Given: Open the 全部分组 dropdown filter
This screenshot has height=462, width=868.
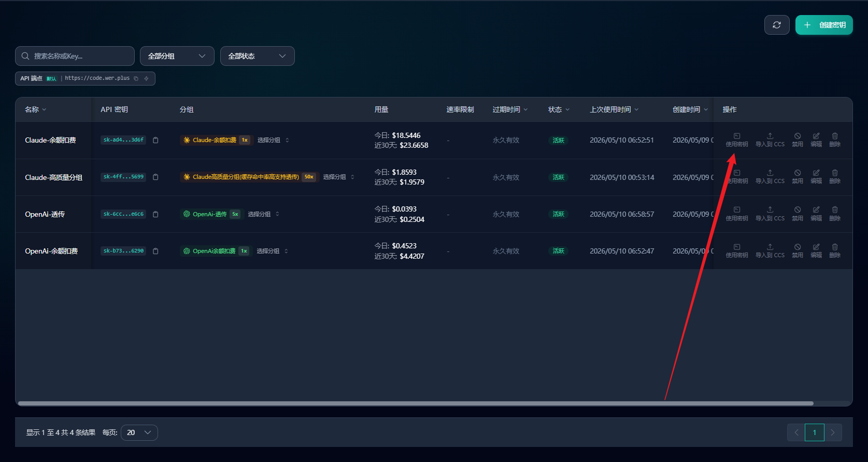Looking at the screenshot, I should point(177,56).
